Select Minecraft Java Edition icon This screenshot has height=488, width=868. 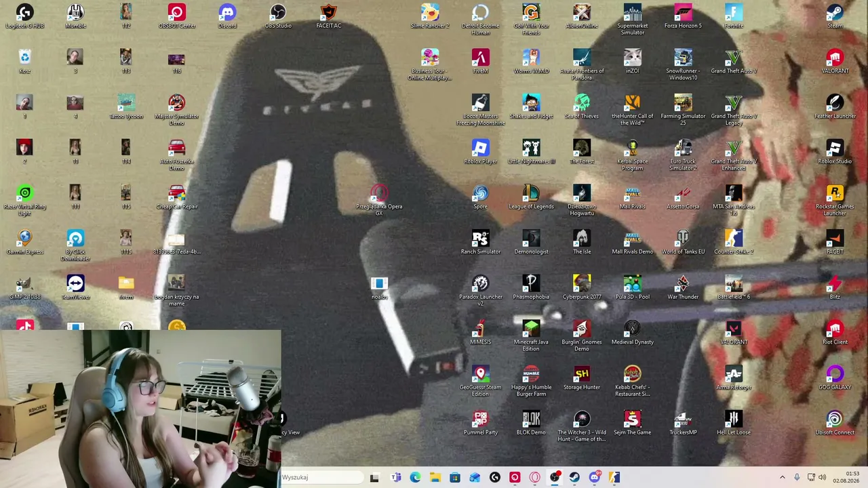pyautogui.click(x=531, y=336)
